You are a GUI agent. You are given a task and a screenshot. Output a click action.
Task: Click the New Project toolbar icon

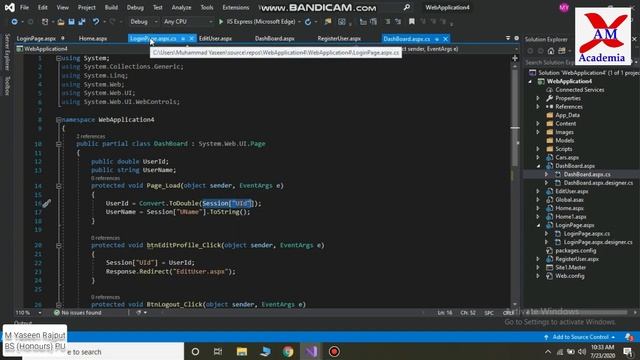click(x=45, y=22)
